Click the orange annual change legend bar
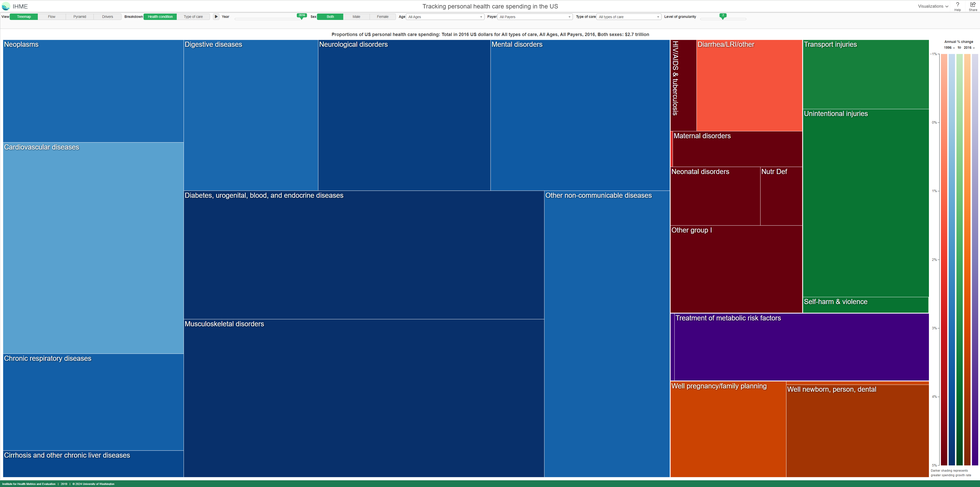Viewport: 980px width, 487px height. (967, 260)
